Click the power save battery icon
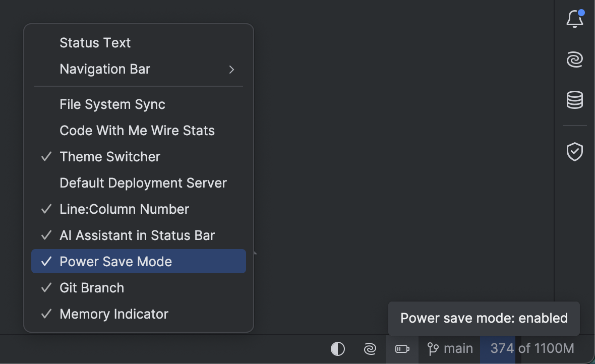595x364 pixels. (x=402, y=349)
